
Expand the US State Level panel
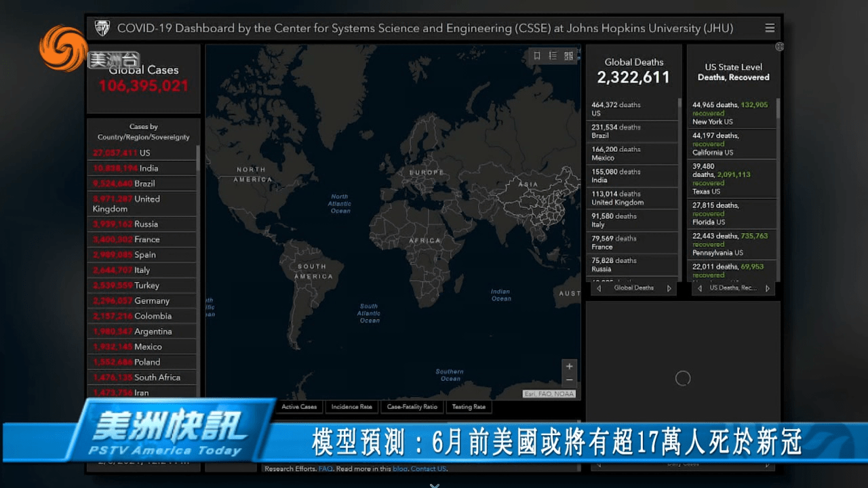pyautogui.click(x=780, y=47)
